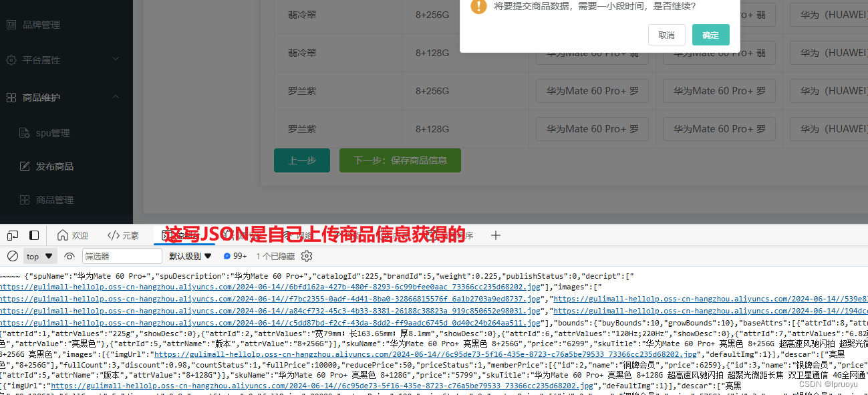Open the f7bc2355 image URL in console
The image size is (868, 395).
pos(271,299)
